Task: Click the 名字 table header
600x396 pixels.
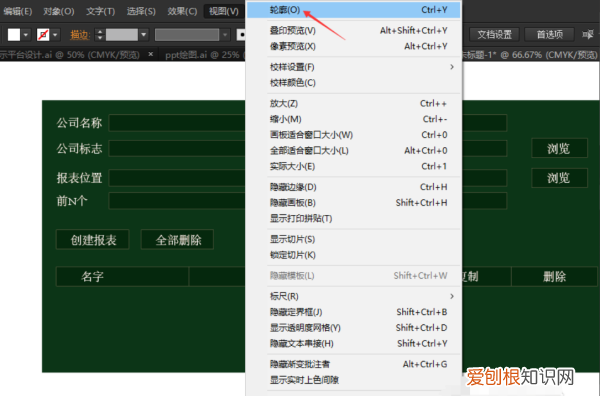Action: (122, 276)
